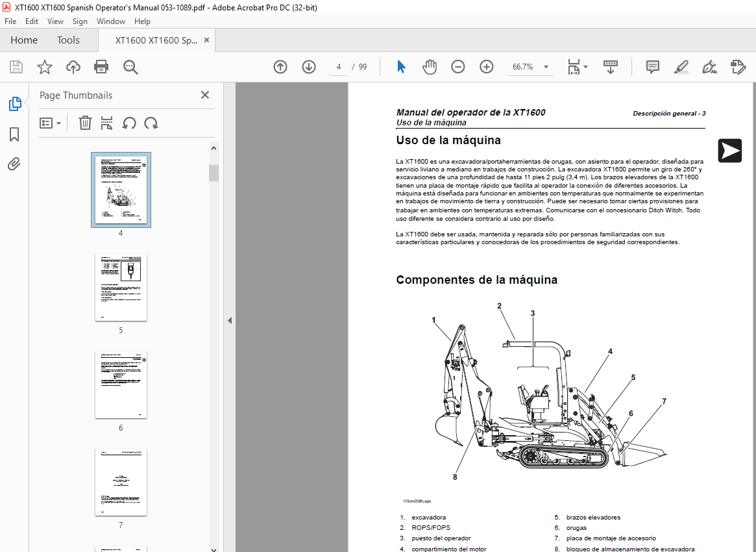The height and width of the screenshot is (552, 756).
Task: Open the find text magnifier tool
Action: (x=130, y=67)
